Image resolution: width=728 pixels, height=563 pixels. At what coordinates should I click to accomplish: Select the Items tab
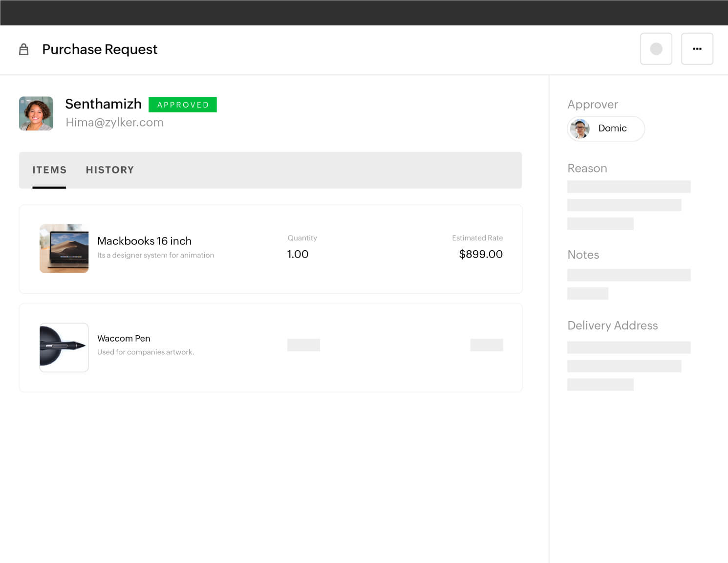point(49,170)
